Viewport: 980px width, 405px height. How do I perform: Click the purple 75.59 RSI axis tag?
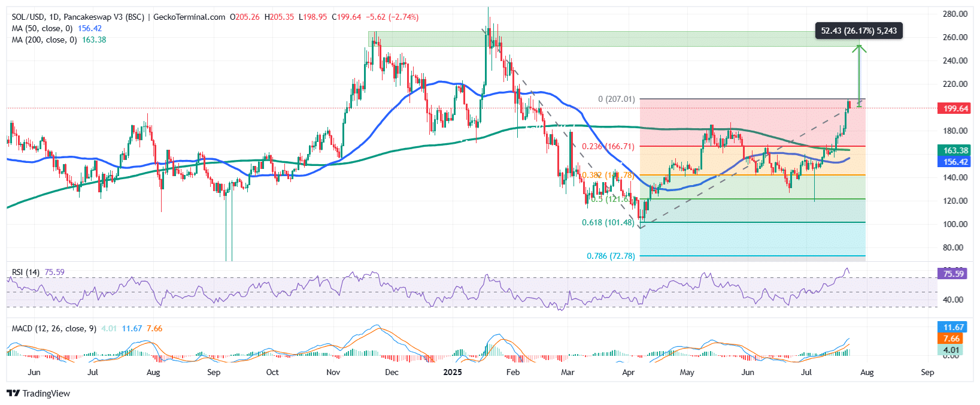click(x=953, y=273)
